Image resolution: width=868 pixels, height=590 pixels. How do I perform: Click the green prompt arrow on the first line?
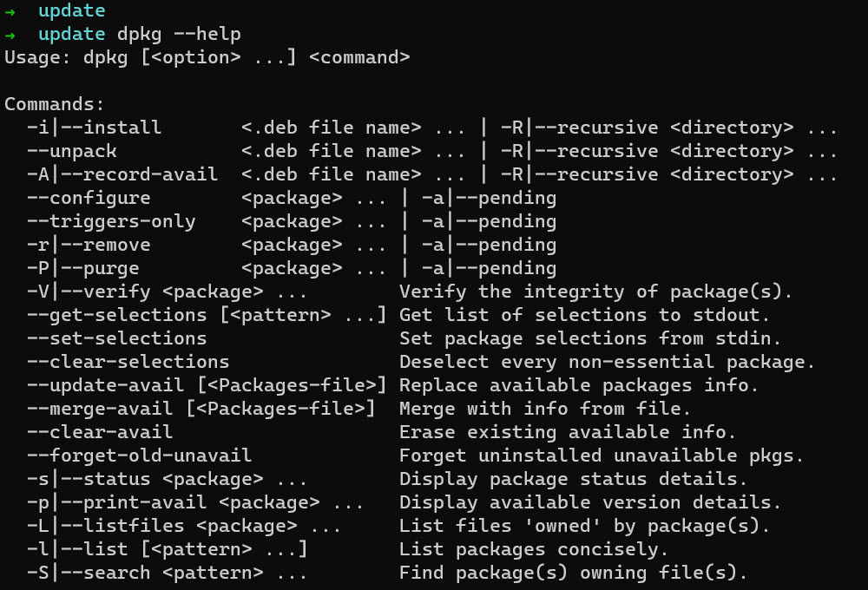pyautogui.click(x=10, y=11)
